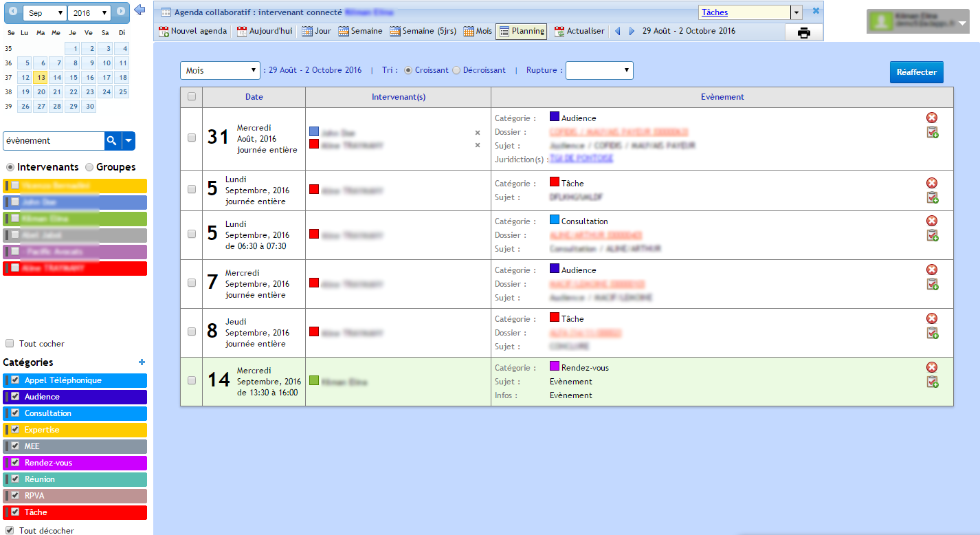Open the Mois period dropdown
Viewport: 980px width, 535px height.
tap(219, 70)
